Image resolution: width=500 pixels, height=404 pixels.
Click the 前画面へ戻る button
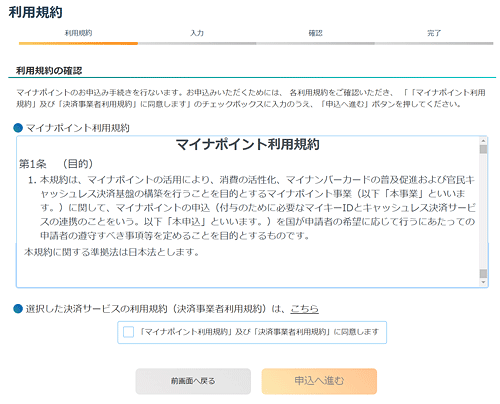click(193, 381)
